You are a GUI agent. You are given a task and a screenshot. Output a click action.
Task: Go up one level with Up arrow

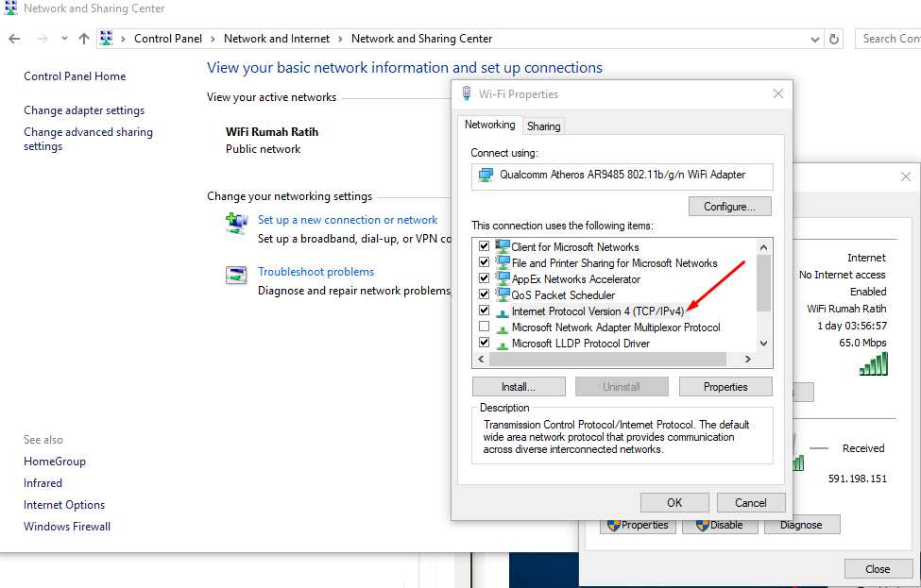(84, 39)
